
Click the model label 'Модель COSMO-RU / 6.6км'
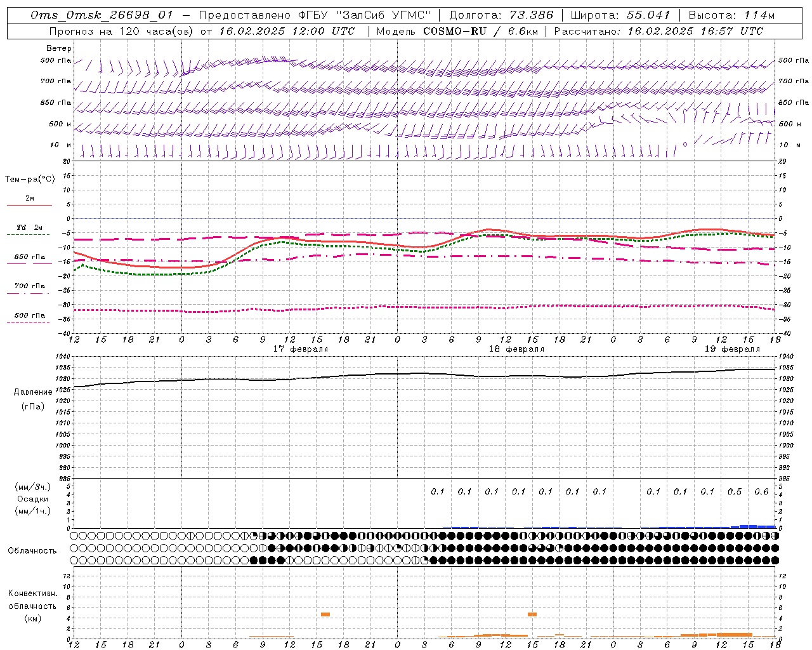point(457,31)
